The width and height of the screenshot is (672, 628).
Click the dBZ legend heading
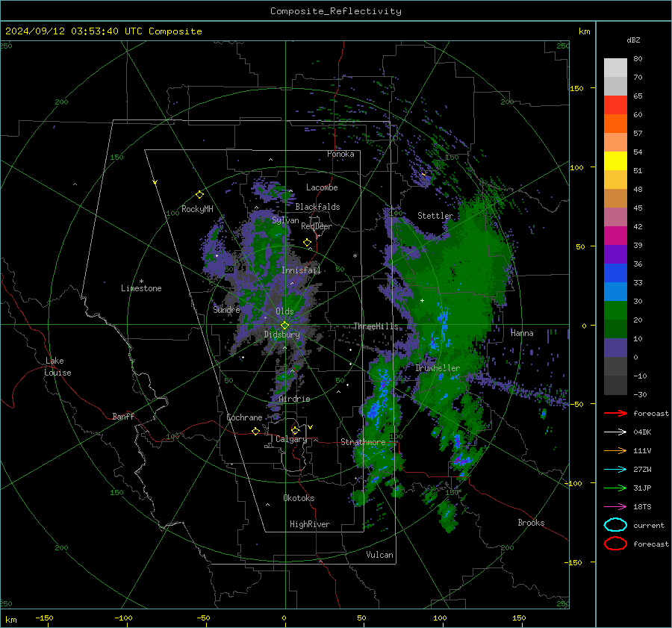point(633,40)
